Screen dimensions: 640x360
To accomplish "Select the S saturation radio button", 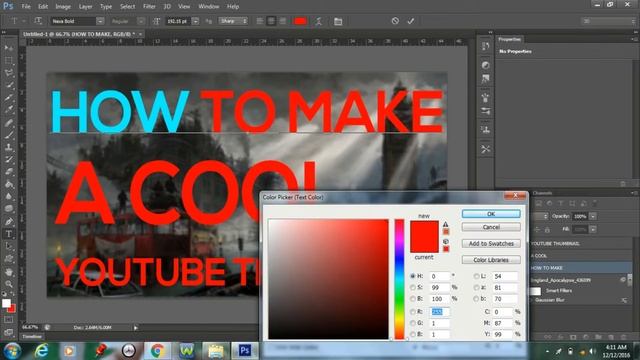I will click(412, 288).
